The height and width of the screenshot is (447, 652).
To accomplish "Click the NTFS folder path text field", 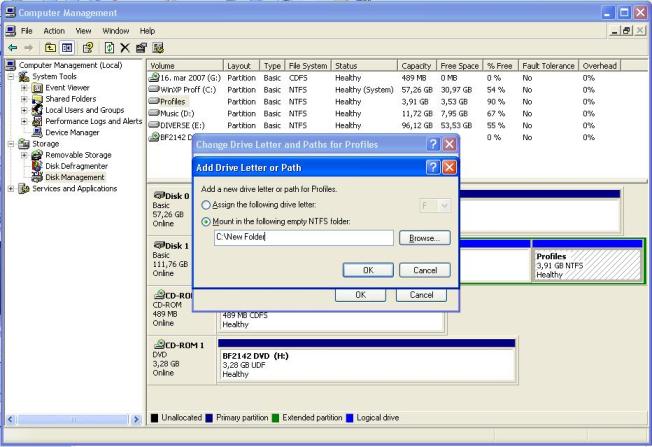I will coord(304,237).
